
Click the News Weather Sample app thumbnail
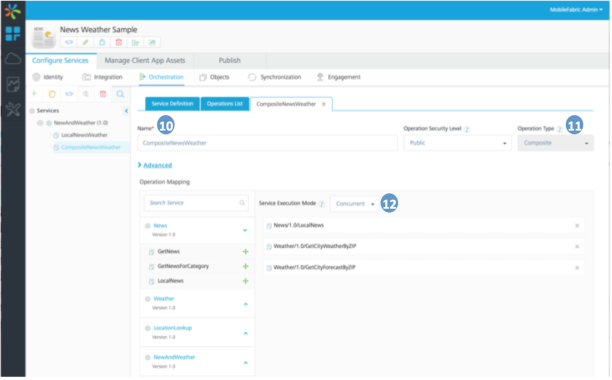coord(43,37)
